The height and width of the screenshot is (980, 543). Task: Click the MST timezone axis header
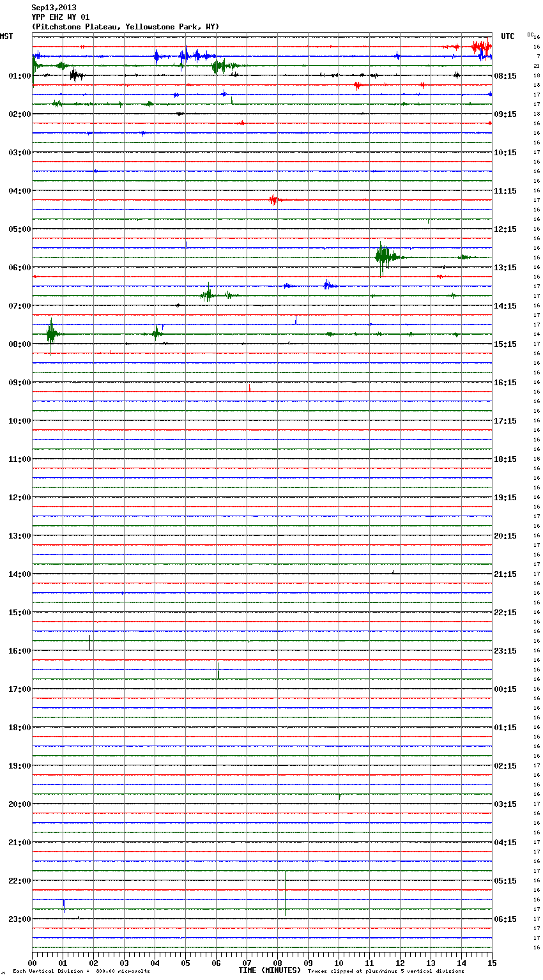click(6, 36)
